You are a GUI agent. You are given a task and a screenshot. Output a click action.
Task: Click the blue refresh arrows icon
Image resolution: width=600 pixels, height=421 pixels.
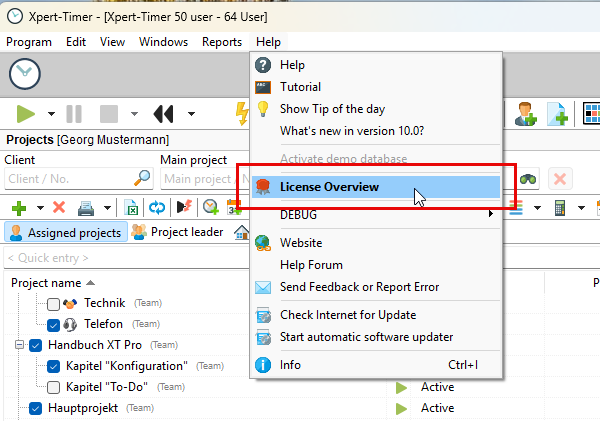click(157, 208)
